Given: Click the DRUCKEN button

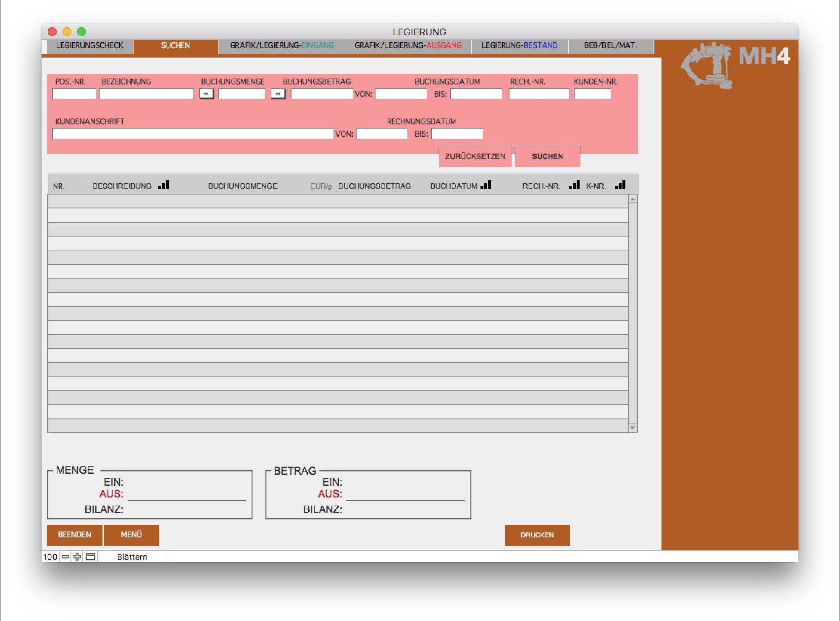Looking at the screenshot, I should tap(537, 535).
